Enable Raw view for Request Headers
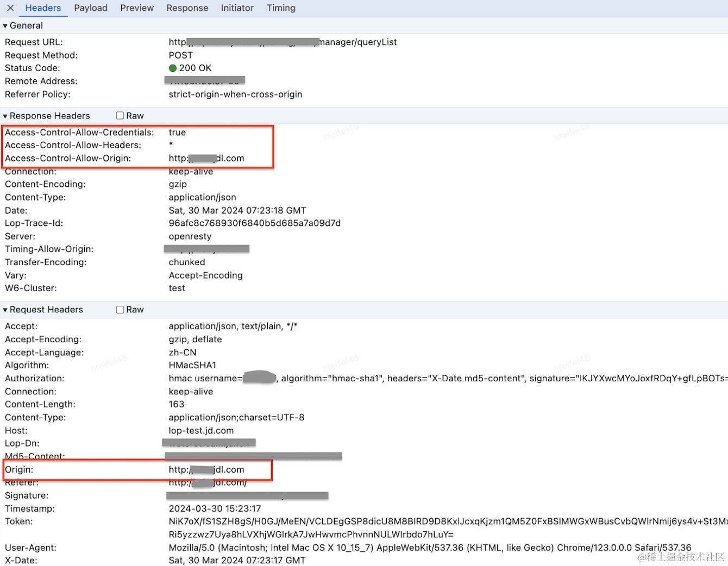This screenshot has height=566, width=728. pyautogui.click(x=120, y=310)
